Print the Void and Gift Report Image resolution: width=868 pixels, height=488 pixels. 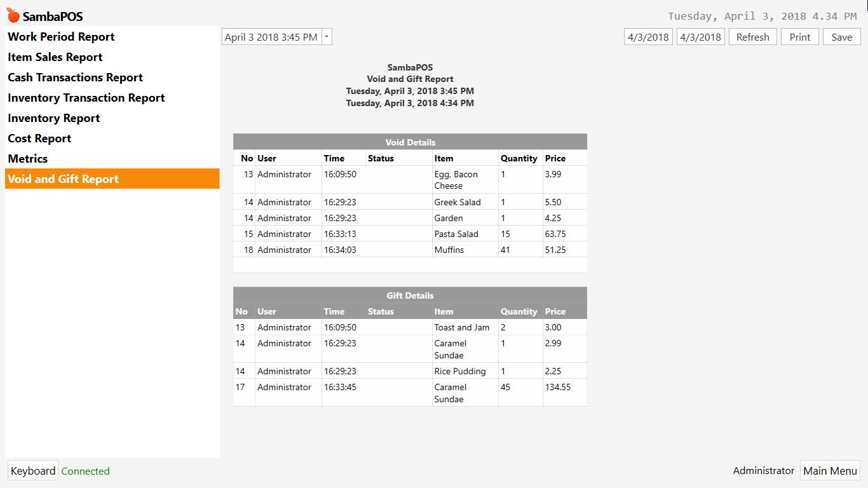(x=799, y=36)
